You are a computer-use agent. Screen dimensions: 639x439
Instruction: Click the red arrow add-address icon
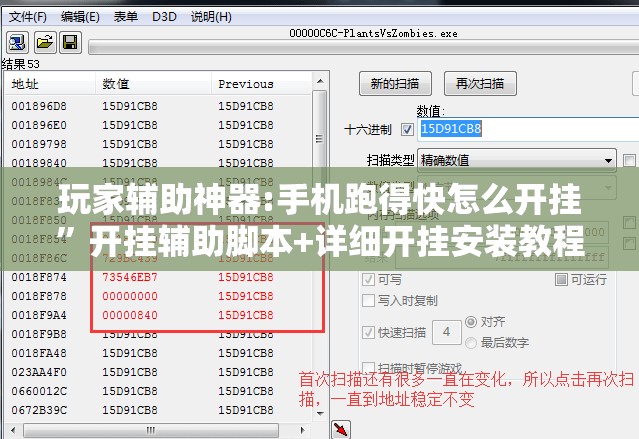coord(341,429)
